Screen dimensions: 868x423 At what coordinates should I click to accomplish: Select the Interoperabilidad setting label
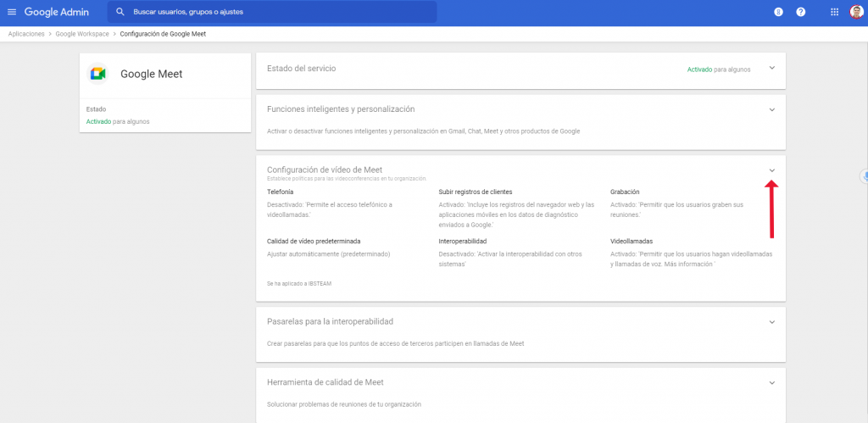click(x=463, y=242)
